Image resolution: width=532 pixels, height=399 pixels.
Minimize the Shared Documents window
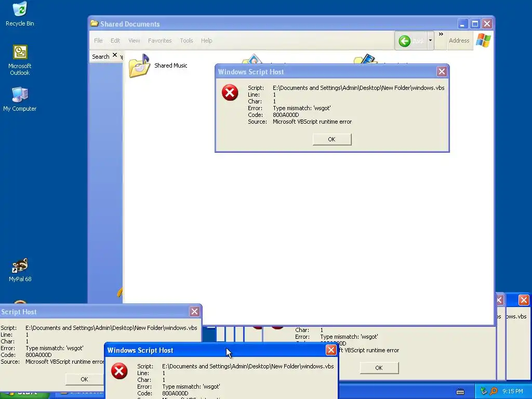(x=462, y=24)
